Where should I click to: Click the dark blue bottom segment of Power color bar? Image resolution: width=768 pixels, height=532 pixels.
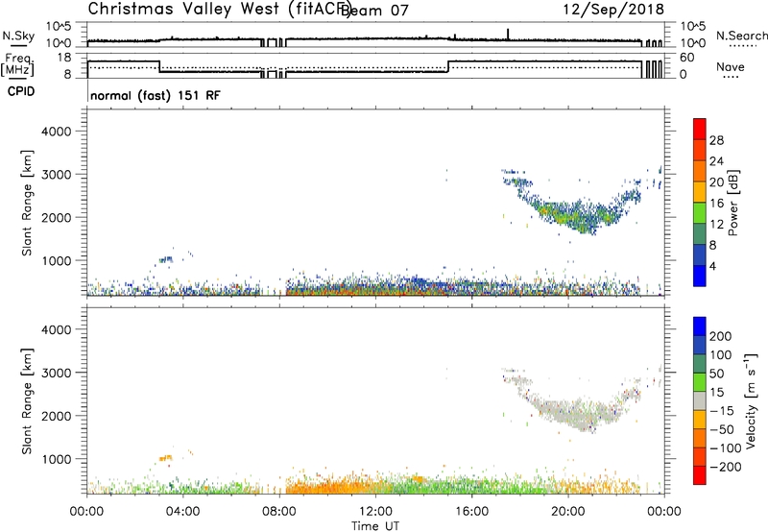(700, 276)
